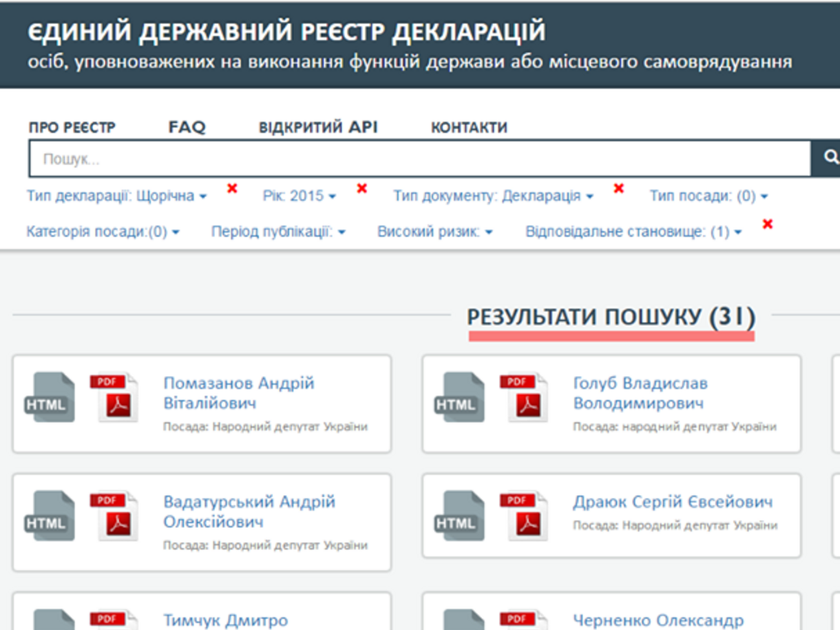Clear the 'Рік: 2015' filter
Viewport: 840px width, 630px height.
pyautogui.click(x=362, y=188)
